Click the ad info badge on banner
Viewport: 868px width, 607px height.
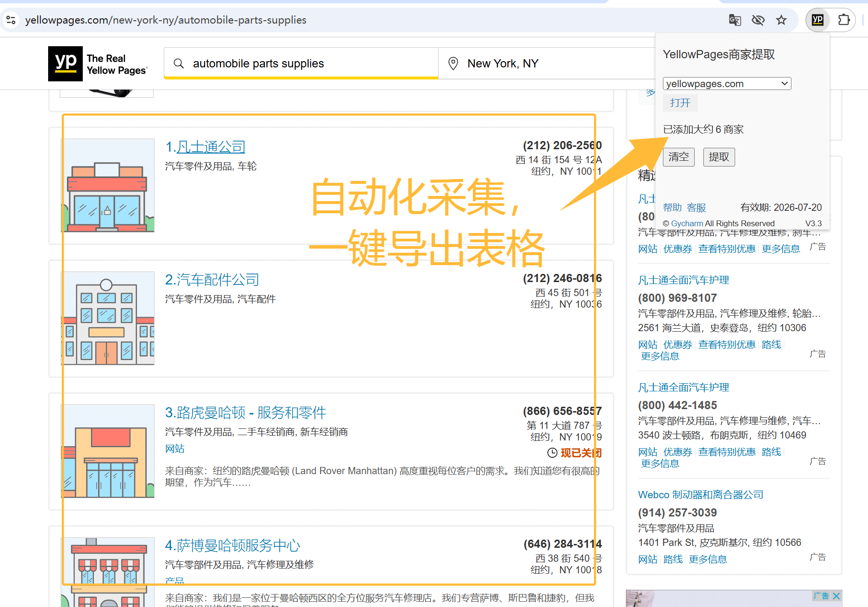coord(821,596)
